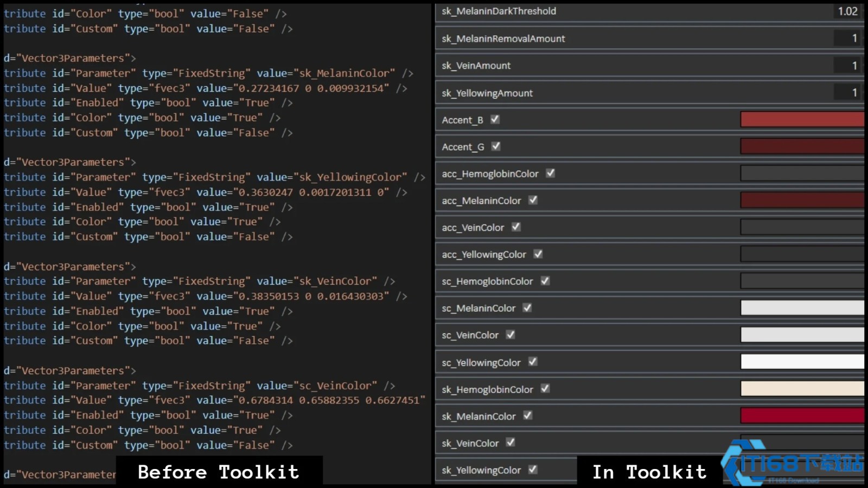This screenshot has height=488, width=868.
Task: Click the acc_MelaninColor label
Action: click(481, 201)
